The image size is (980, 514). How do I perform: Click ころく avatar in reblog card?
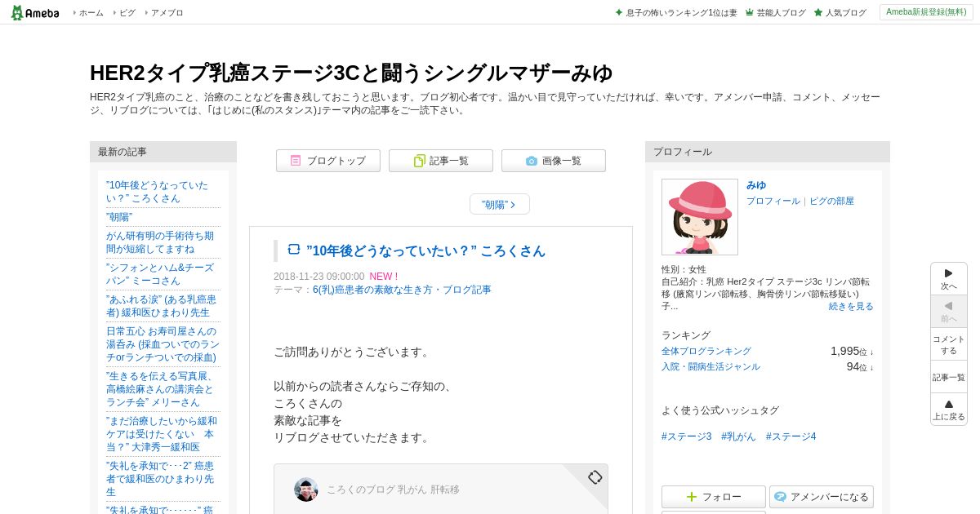click(306, 490)
